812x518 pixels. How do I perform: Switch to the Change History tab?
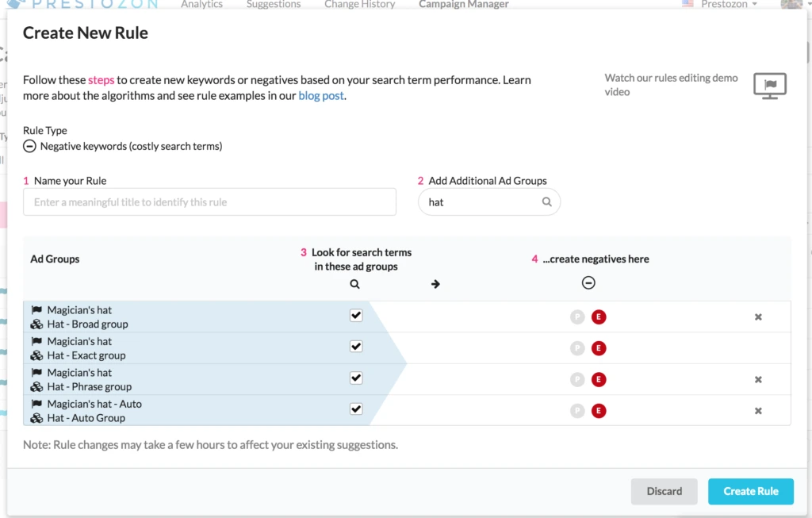(x=359, y=5)
